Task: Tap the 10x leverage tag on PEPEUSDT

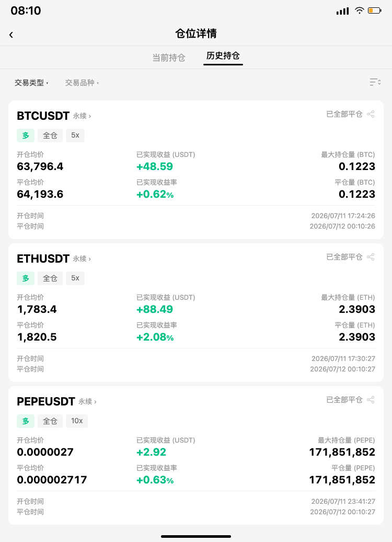Action: pos(77,421)
